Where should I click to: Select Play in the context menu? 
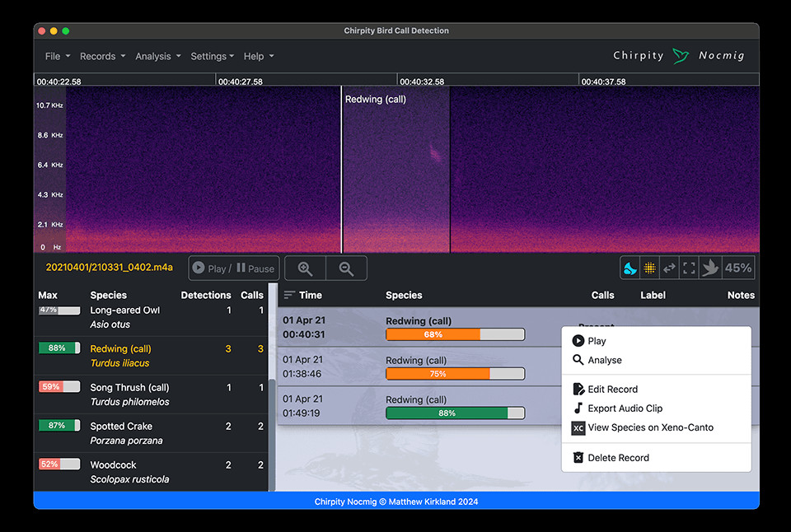point(657,341)
